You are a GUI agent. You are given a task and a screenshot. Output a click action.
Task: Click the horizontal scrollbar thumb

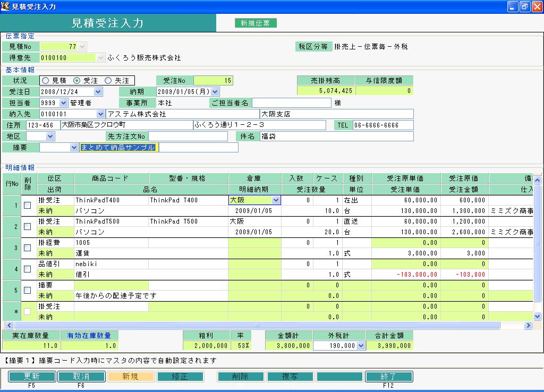click(x=257, y=326)
